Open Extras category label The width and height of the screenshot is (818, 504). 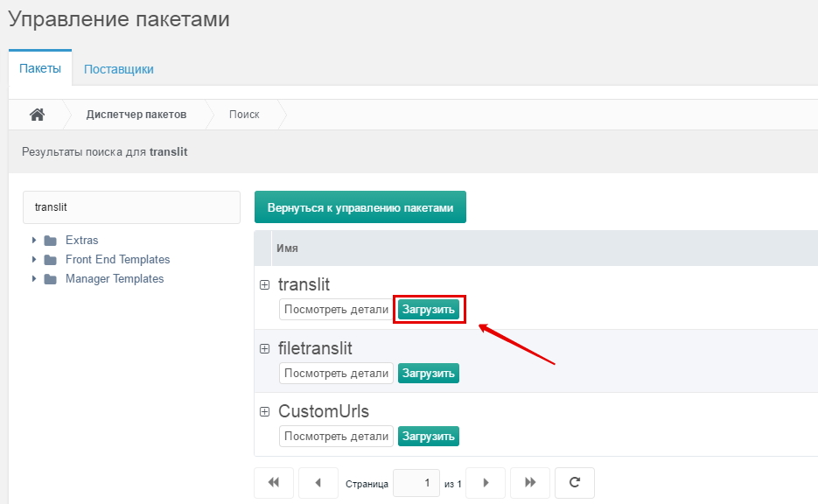[x=82, y=240]
